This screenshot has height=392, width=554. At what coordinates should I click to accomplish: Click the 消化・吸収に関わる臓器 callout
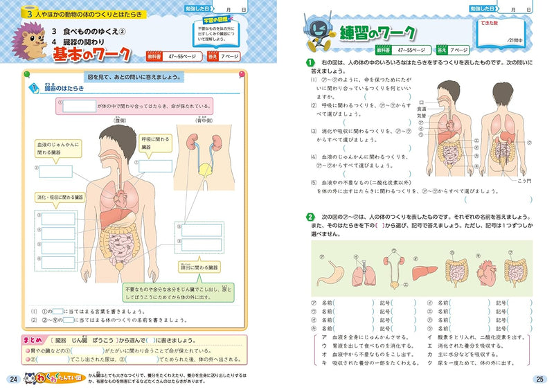[x=60, y=197]
